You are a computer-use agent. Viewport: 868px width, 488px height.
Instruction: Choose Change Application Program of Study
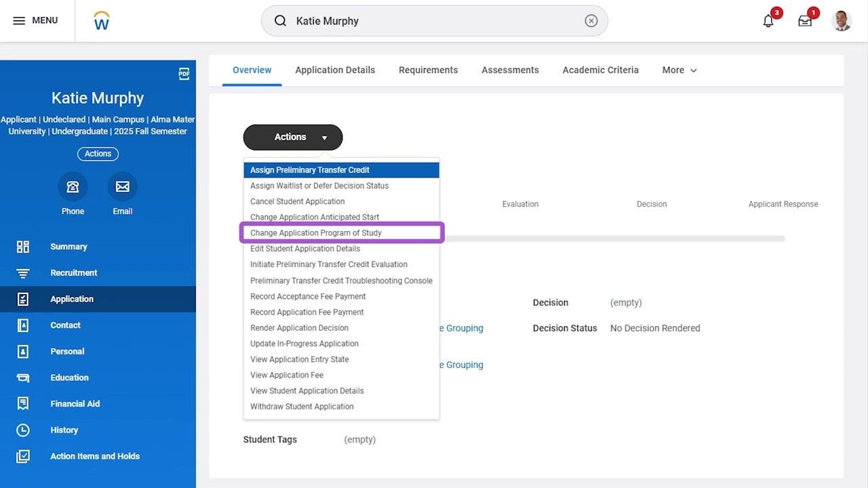(342, 233)
